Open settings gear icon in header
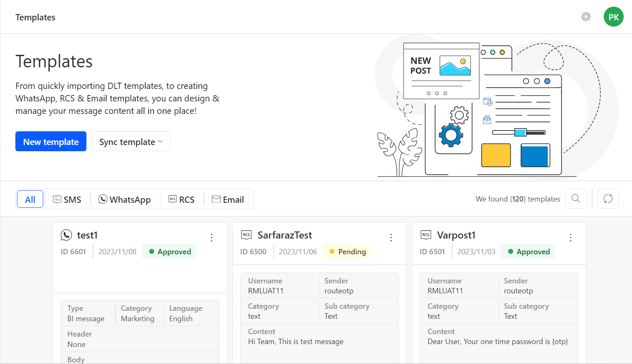Image resolution: width=632 pixels, height=364 pixels. tap(586, 17)
